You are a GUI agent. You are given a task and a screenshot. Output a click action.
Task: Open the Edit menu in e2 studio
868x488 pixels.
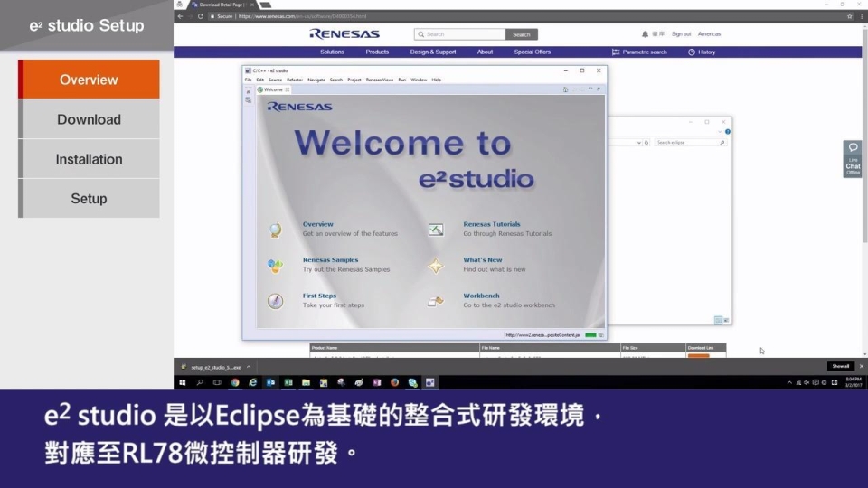260,80
